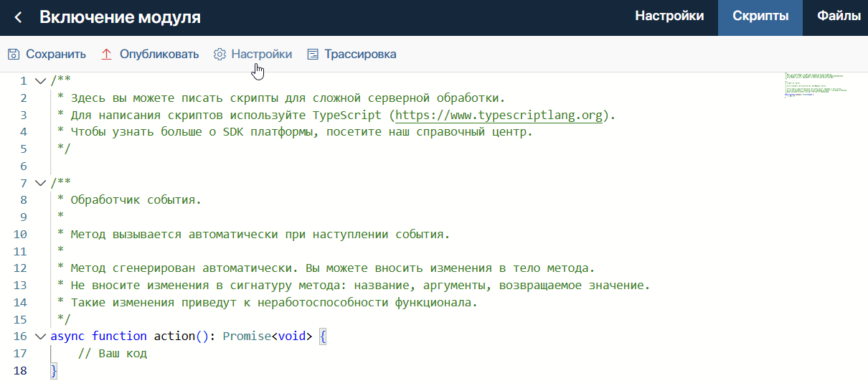Open toolbar Настройки label
The image size is (868, 386).
(x=262, y=55)
